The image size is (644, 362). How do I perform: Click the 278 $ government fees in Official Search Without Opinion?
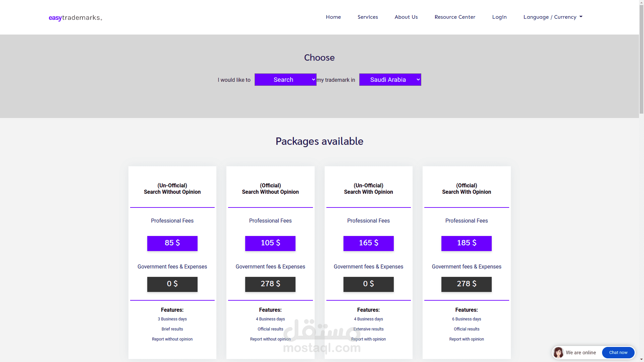[270, 284]
